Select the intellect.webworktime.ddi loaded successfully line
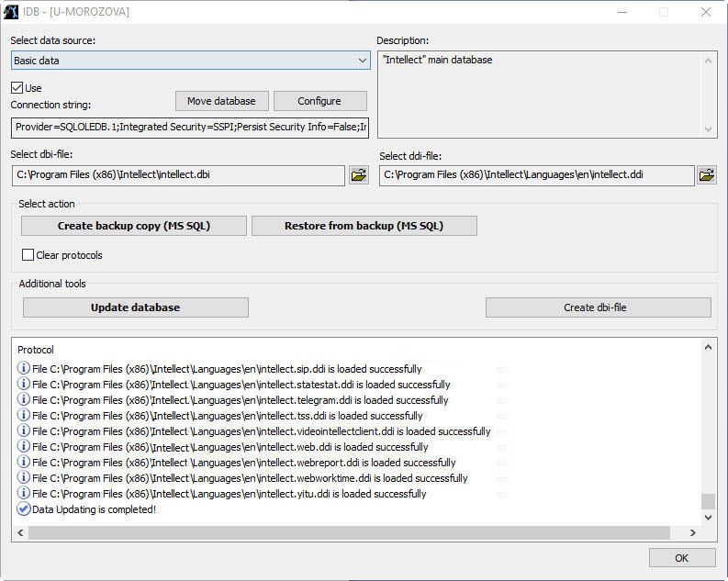The height and width of the screenshot is (581, 728). pyautogui.click(x=250, y=478)
